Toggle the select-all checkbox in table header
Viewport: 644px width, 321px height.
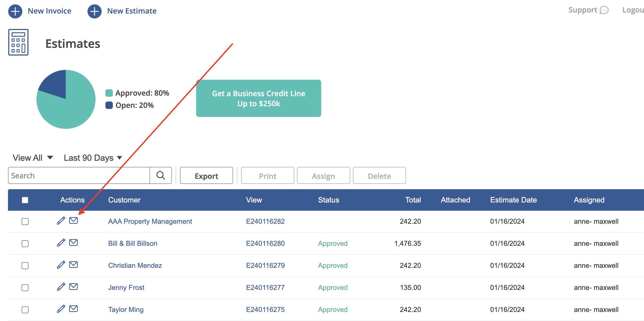pos(25,200)
